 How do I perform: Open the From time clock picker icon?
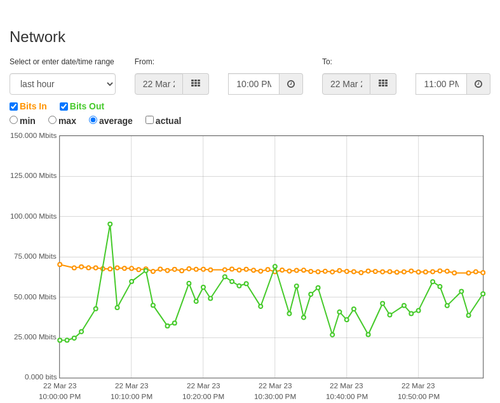tap(291, 84)
